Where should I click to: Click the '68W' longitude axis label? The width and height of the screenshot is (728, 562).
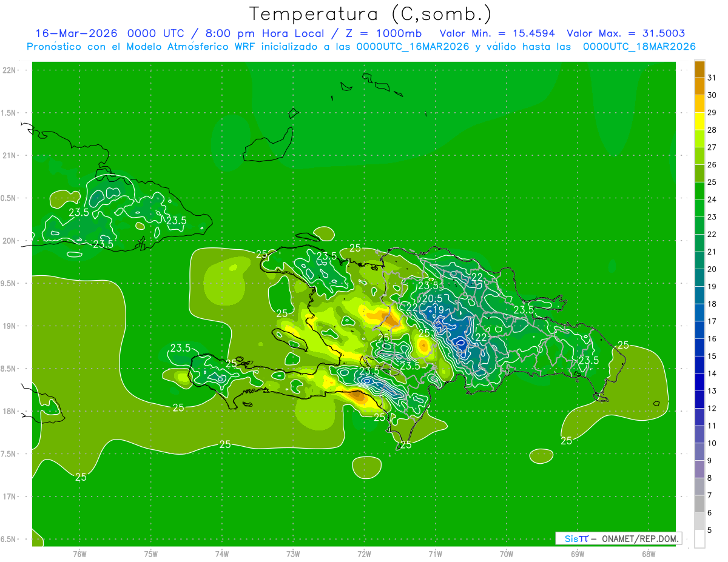[x=649, y=554]
